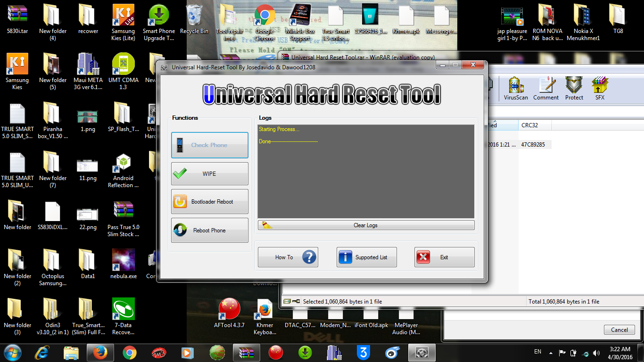Viewport: 644px width, 362px height.
Task: Select Maui META 3G shortcut
Action: [88, 71]
